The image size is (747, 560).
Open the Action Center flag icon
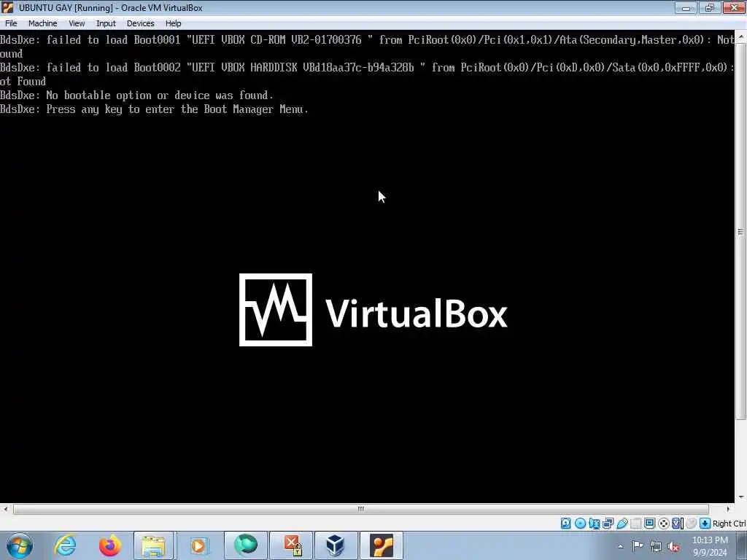pyautogui.click(x=638, y=546)
